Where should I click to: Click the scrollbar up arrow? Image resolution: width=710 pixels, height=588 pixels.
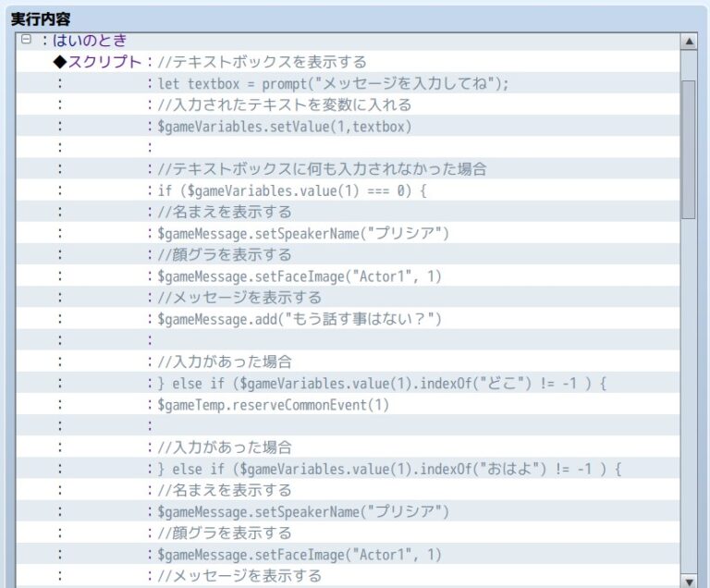tap(688, 42)
